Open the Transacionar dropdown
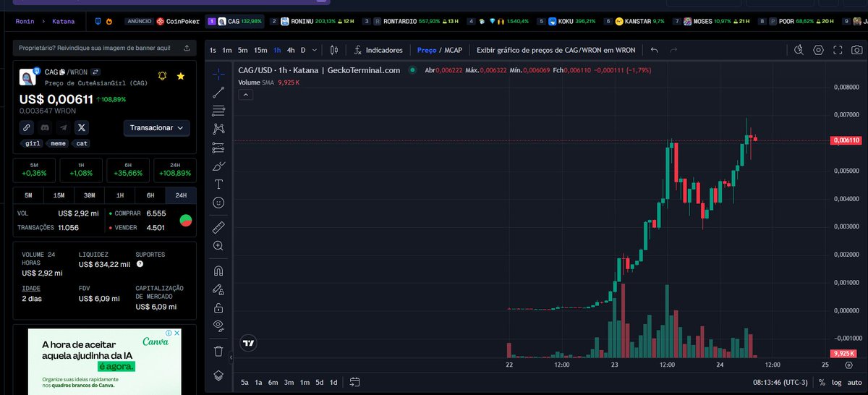This screenshot has width=868, height=395. pos(156,127)
